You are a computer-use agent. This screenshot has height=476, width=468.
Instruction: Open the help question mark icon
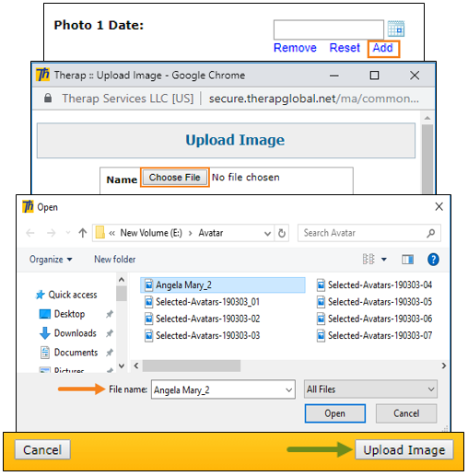(x=433, y=260)
